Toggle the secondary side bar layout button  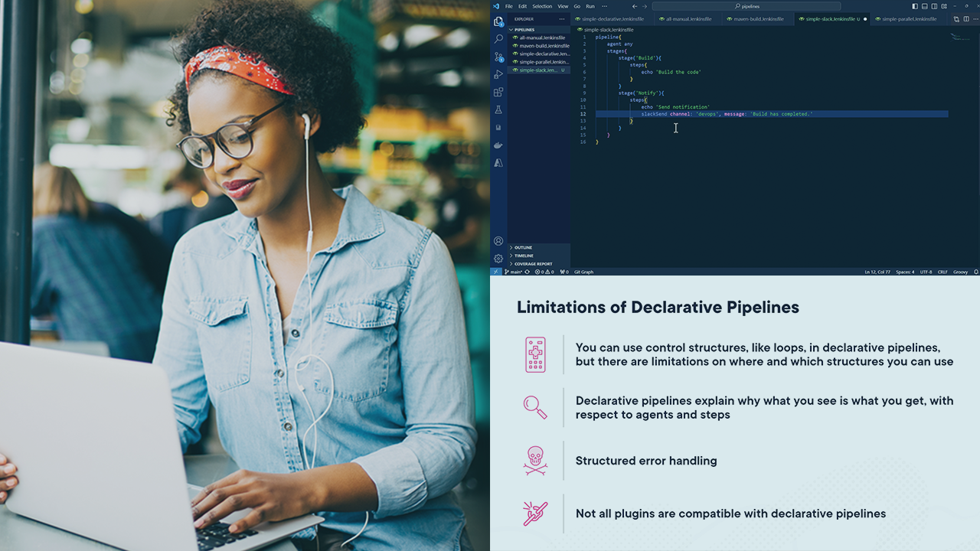click(934, 6)
